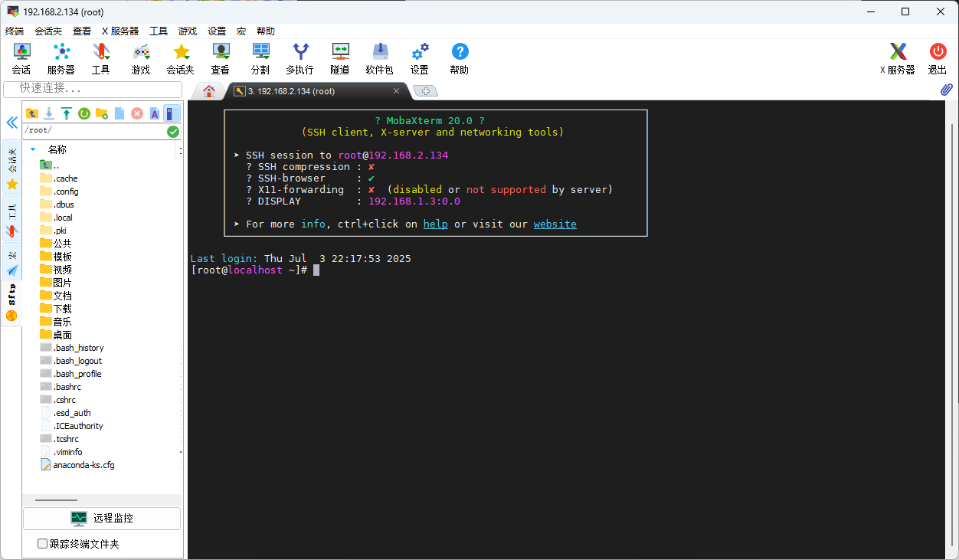Open the 设置 menu in the menu bar
The image size is (959, 560).
pyautogui.click(x=217, y=31)
